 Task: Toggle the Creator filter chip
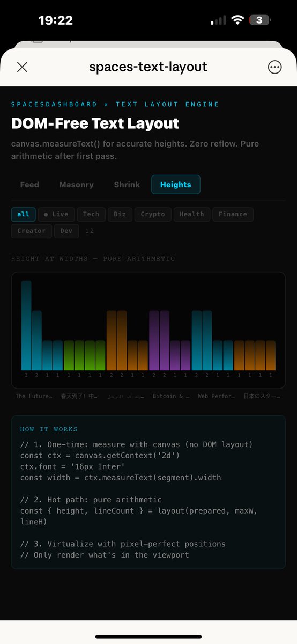(x=32, y=231)
